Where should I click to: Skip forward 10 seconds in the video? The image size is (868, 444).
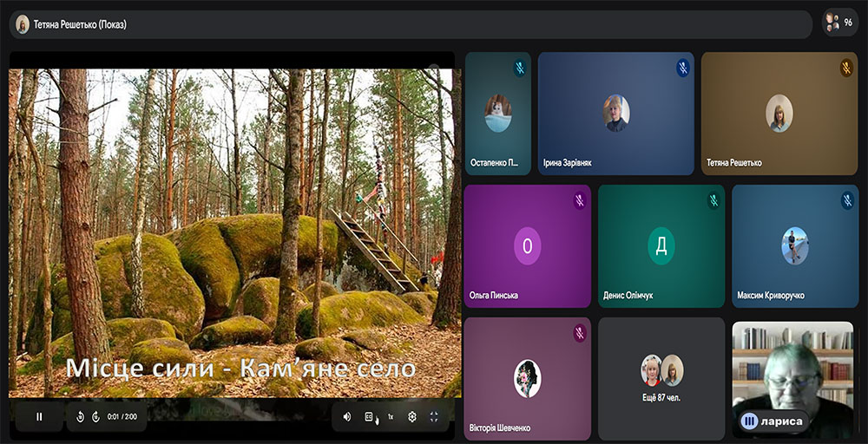[x=95, y=417]
